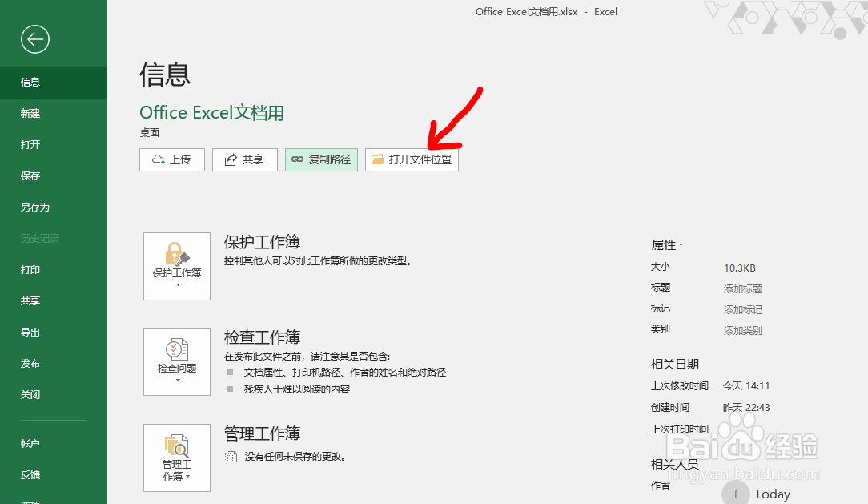Click 添加标记 to add tags
This screenshot has width=868, height=504.
742,308
